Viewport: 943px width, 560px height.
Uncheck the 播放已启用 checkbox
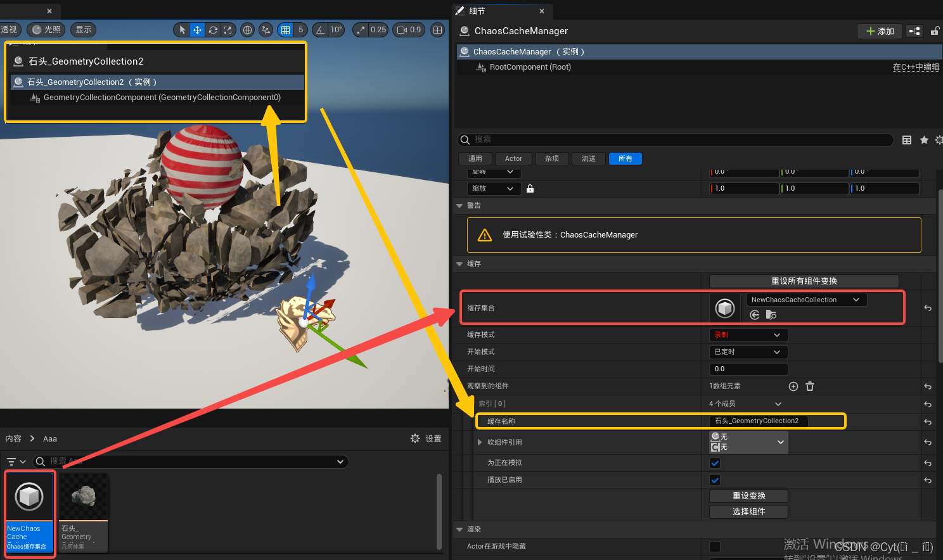pyautogui.click(x=715, y=480)
